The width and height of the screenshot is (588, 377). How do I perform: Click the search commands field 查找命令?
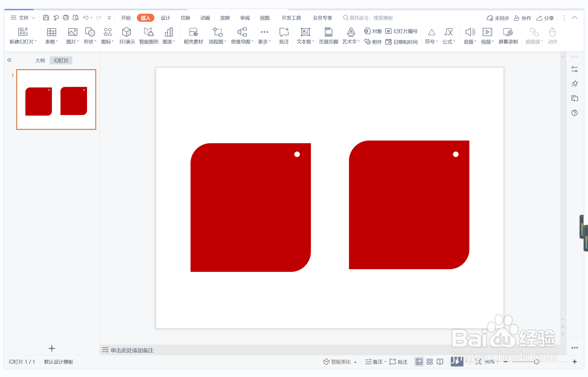(x=368, y=18)
